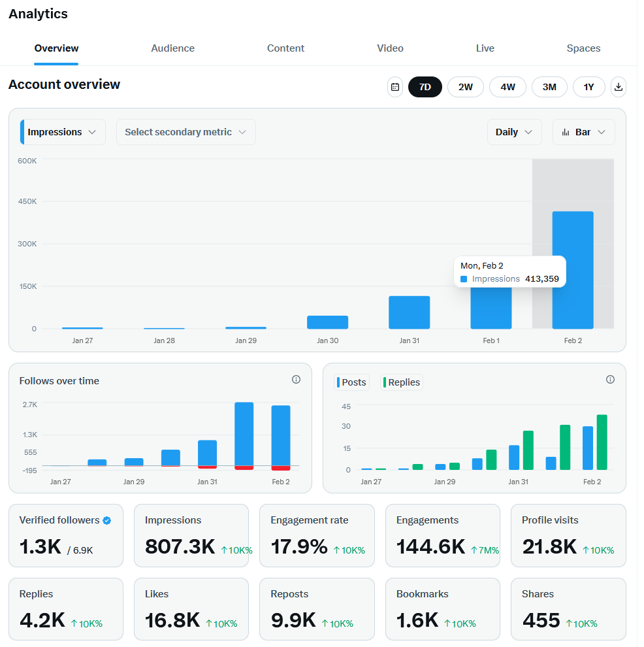
Task: Go to the Overview tab
Action: click(57, 49)
